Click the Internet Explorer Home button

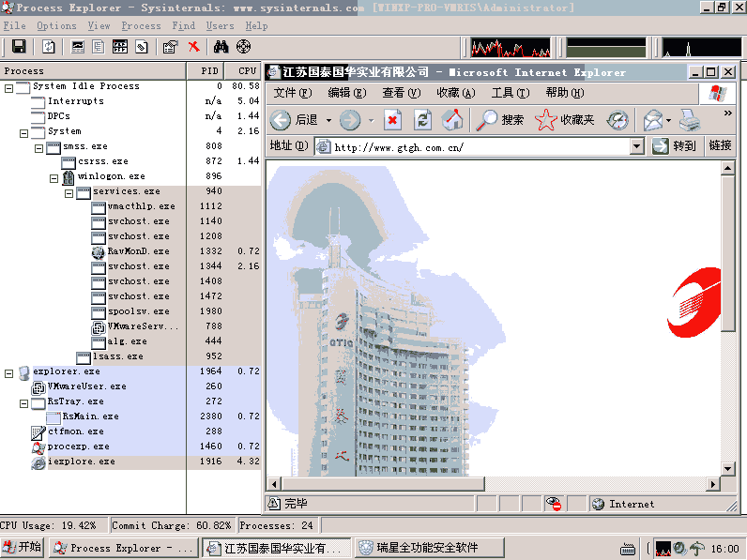[x=453, y=119]
